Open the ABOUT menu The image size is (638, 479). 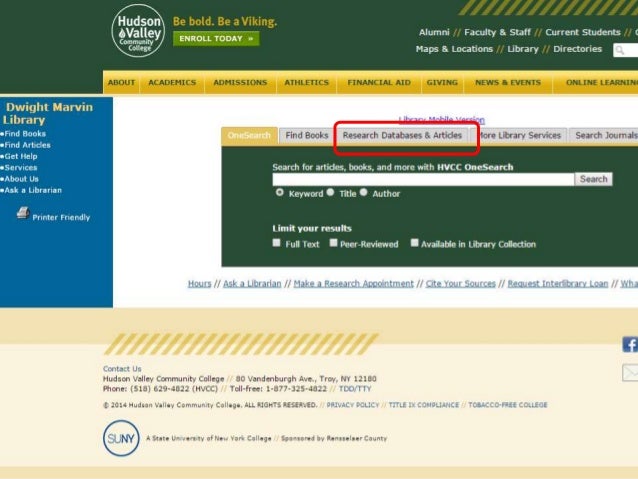121,83
